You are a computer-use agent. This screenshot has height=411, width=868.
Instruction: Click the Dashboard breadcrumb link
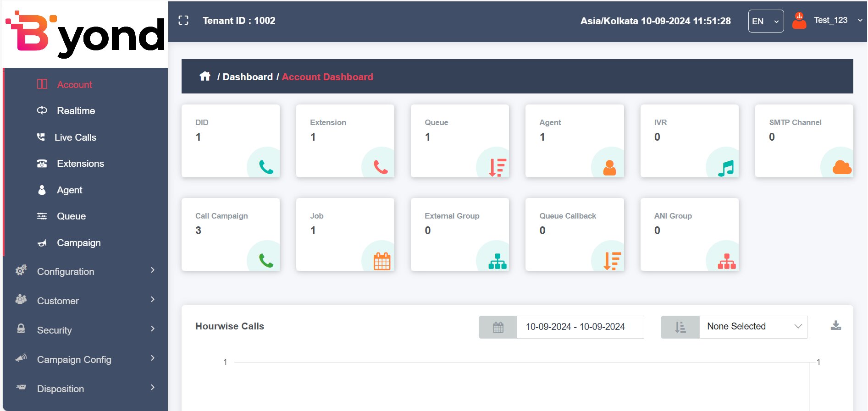click(x=248, y=77)
